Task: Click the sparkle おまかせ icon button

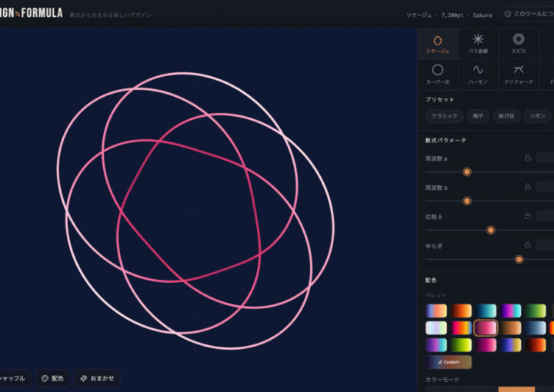Action: click(x=97, y=378)
